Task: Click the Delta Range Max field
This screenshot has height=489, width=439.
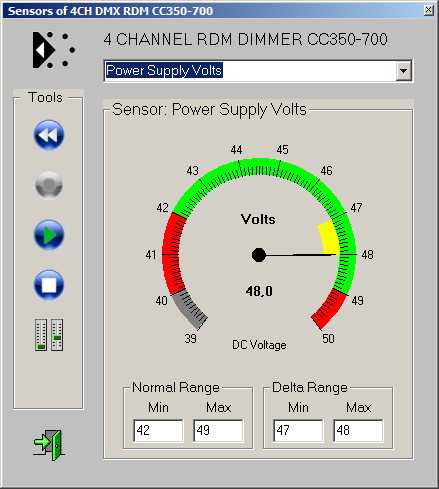Action: click(x=358, y=431)
